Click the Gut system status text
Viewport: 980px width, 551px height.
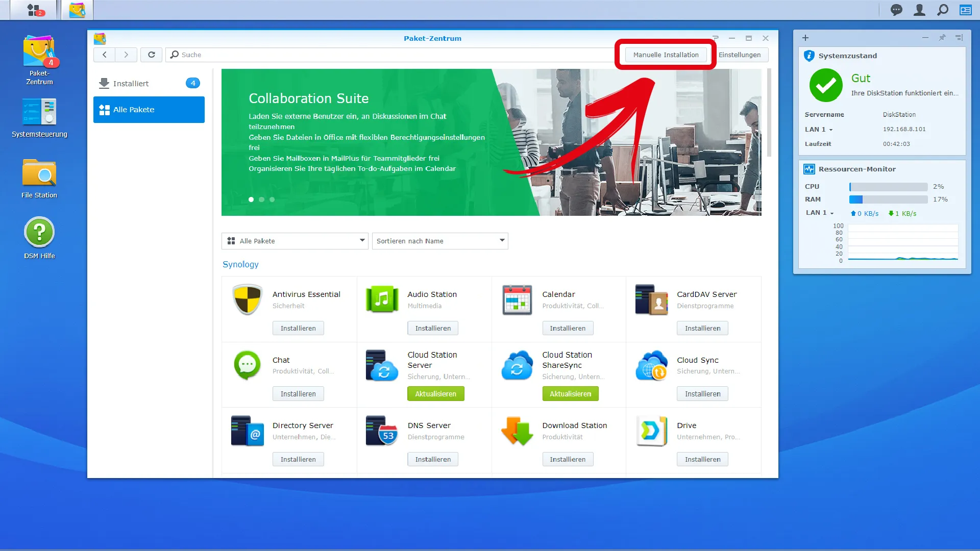pos(861,78)
